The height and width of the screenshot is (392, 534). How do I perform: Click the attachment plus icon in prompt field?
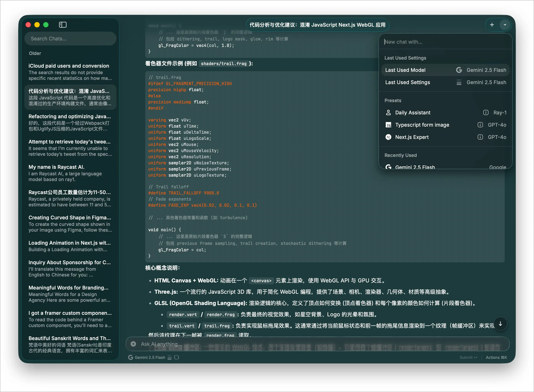click(x=133, y=344)
